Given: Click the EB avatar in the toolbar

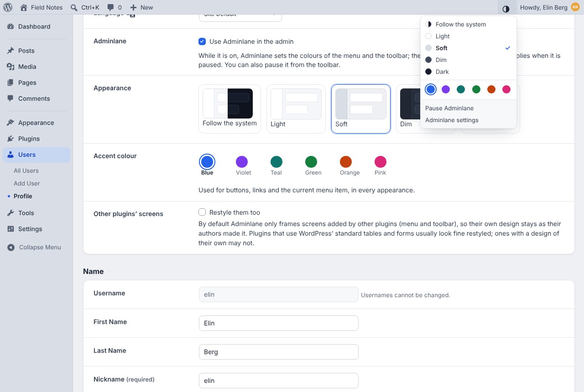Looking at the screenshot, I should (575, 7).
